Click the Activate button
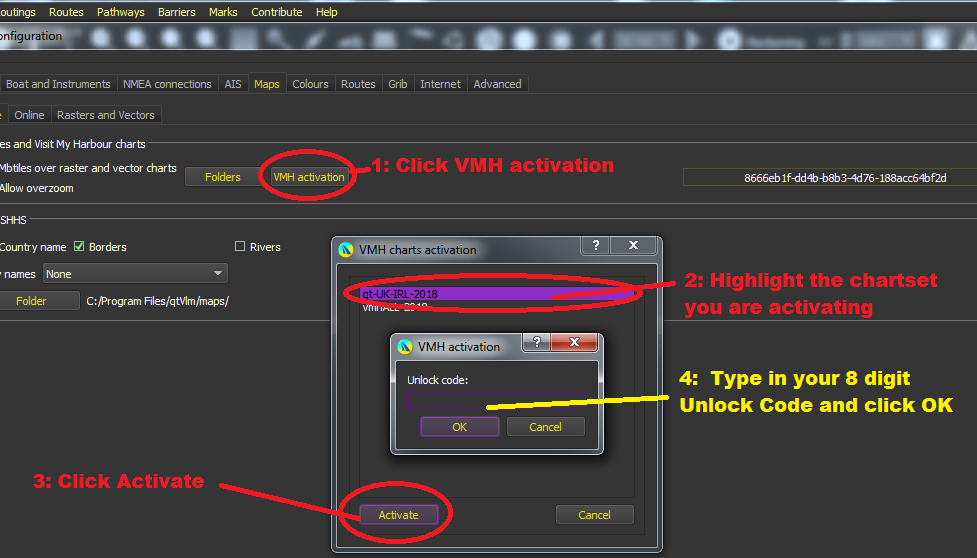 399,515
